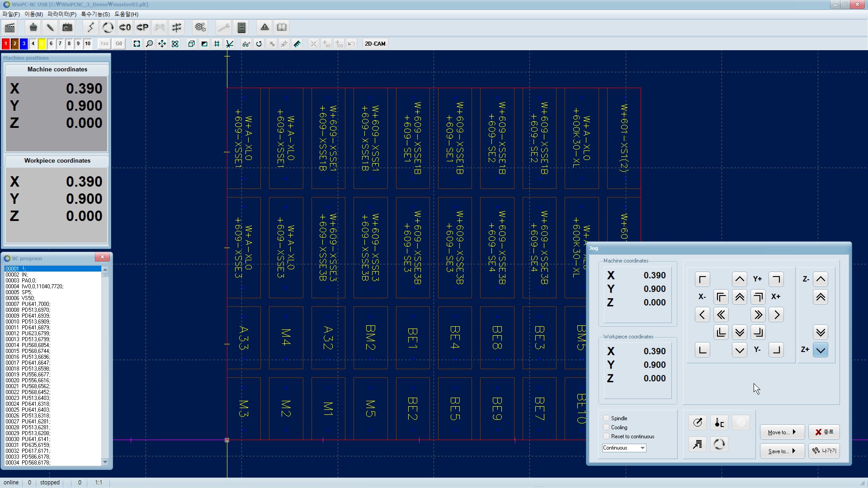Screen dimensions: 868x488
Task: Toggle the grid hash icon
Action: click(217, 44)
